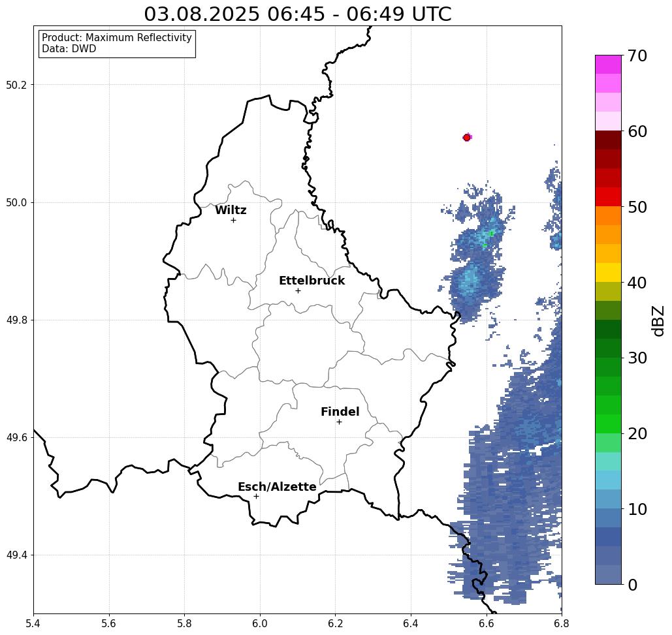Click the longitude tick label 6.0
This screenshot has width=672, height=635.
tap(260, 623)
